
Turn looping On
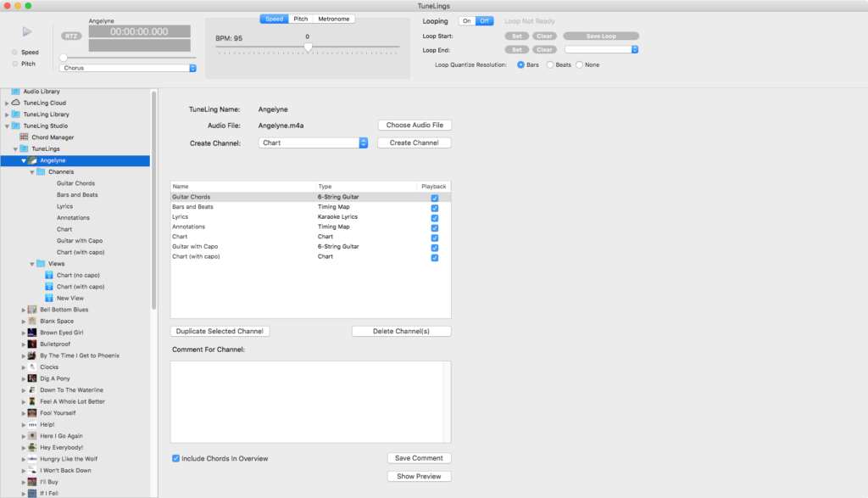[x=467, y=21]
